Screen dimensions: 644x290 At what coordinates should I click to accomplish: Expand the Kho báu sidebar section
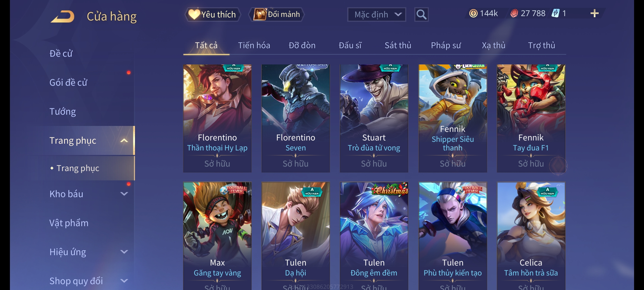(x=124, y=194)
